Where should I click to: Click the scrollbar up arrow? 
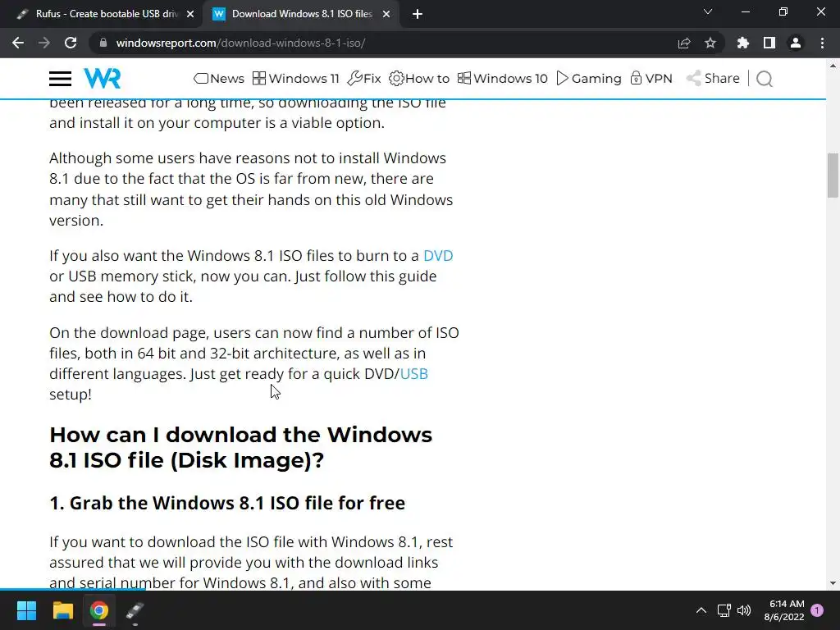833,66
